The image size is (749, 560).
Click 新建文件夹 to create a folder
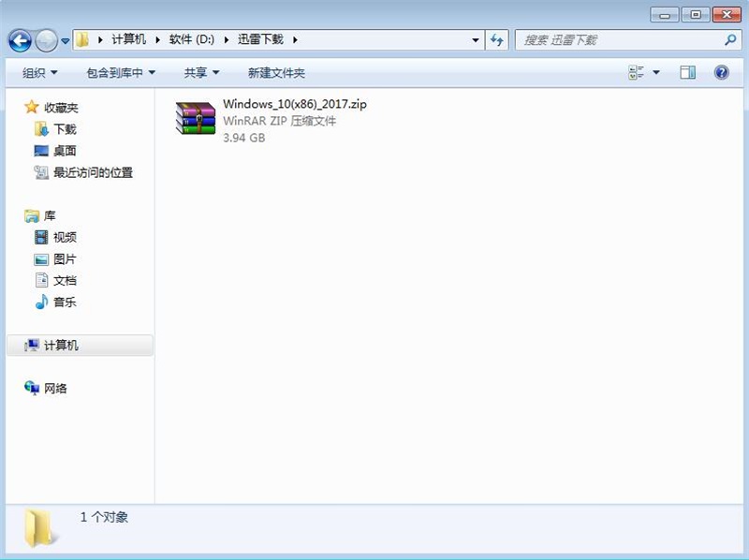point(276,73)
